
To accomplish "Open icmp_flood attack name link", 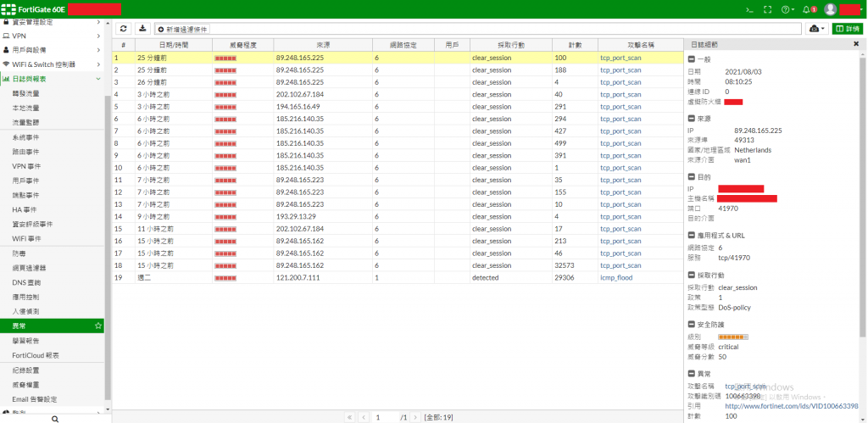I will tap(616, 278).
